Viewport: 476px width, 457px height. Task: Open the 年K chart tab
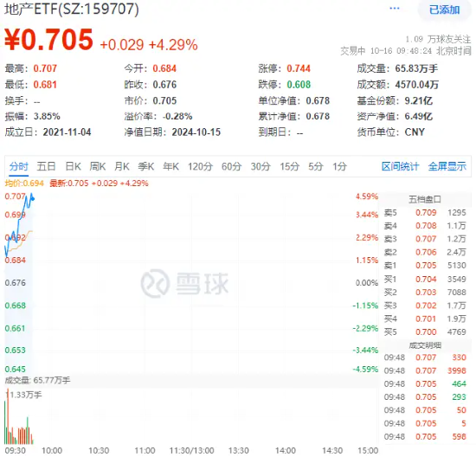(x=170, y=166)
